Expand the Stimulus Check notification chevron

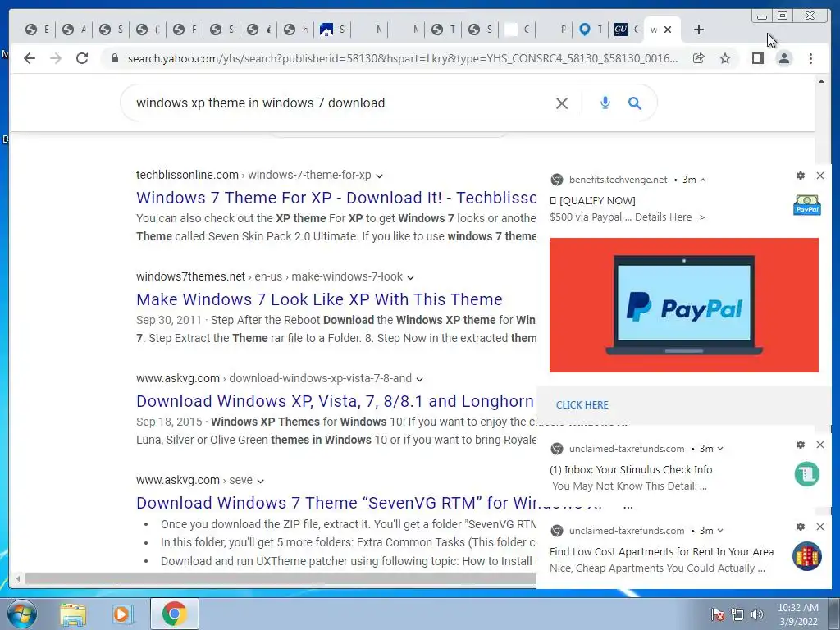(x=720, y=449)
